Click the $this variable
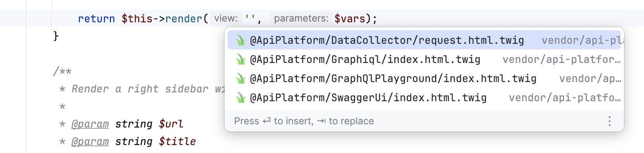644x153 pixels. [137, 19]
